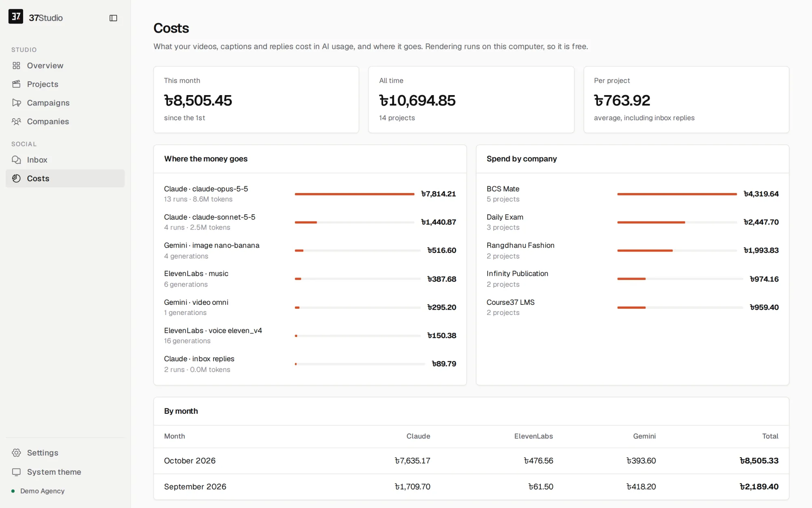812x508 pixels.
Task: Click the Per project cost card
Action: [x=686, y=100]
